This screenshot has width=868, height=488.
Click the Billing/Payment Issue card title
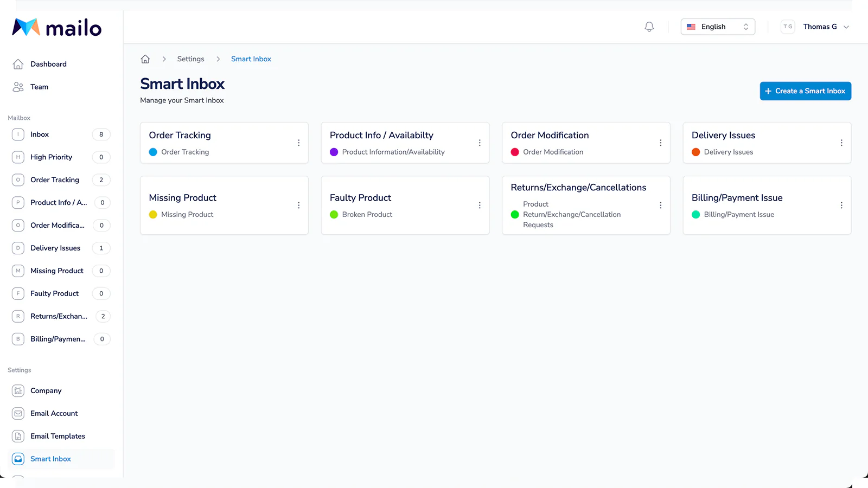click(x=737, y=198)
